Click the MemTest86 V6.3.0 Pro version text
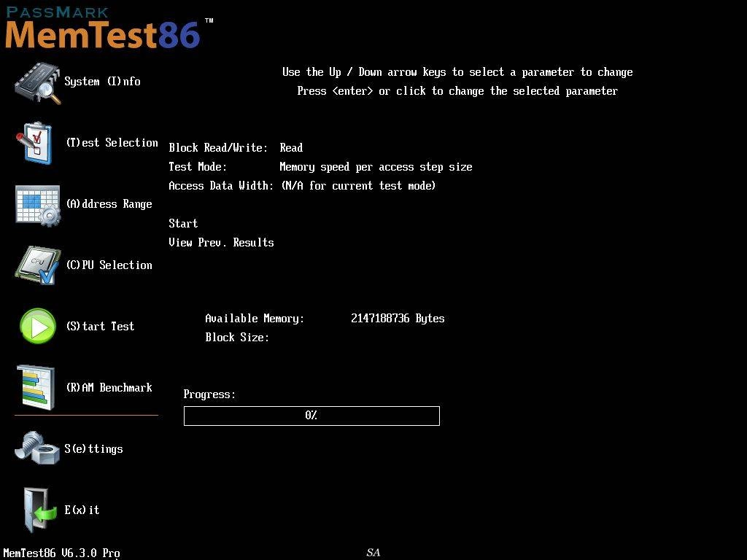Screen dimensions: 747x560 pyautogui.click(x=61, y=553)
